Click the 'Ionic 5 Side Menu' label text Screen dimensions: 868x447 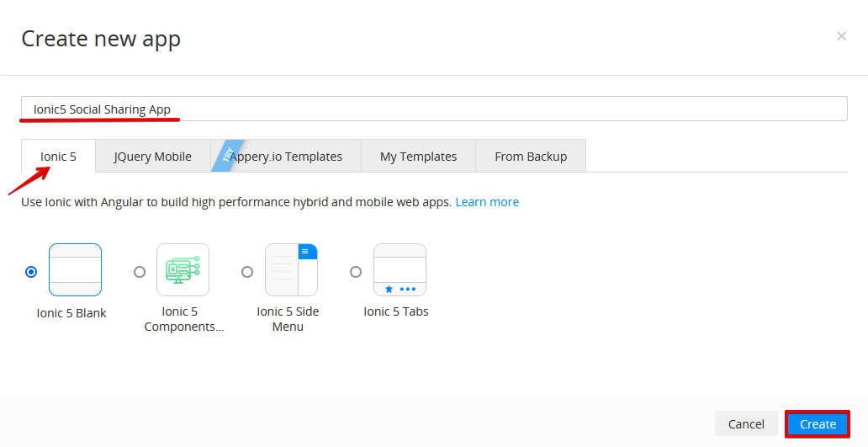288,319
